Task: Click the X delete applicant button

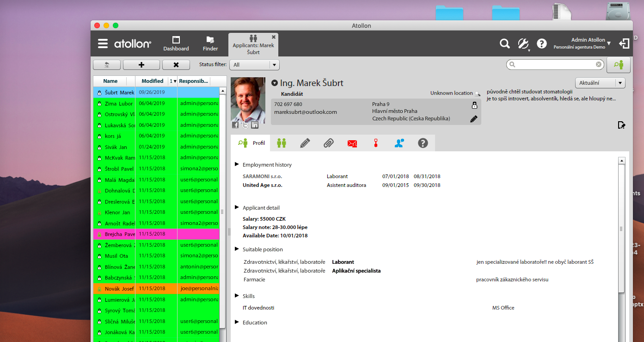Action: [x=176, y=65]
